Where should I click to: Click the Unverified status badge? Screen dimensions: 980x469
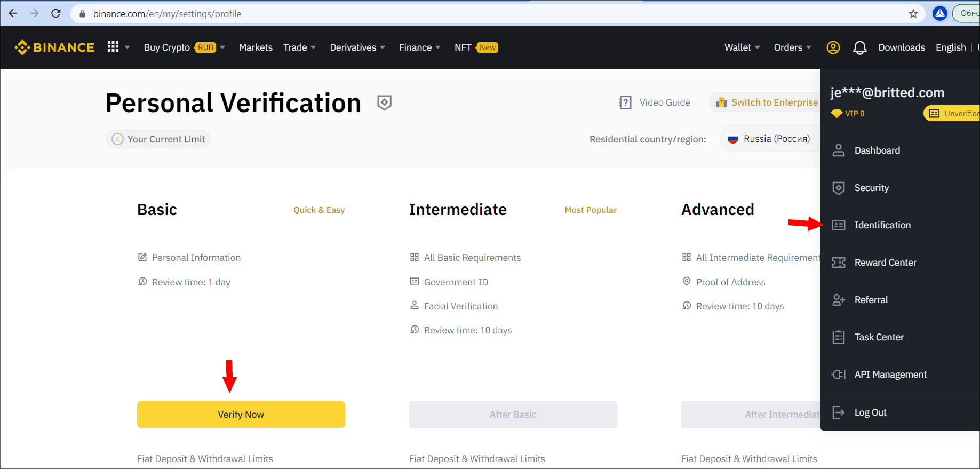952,114
